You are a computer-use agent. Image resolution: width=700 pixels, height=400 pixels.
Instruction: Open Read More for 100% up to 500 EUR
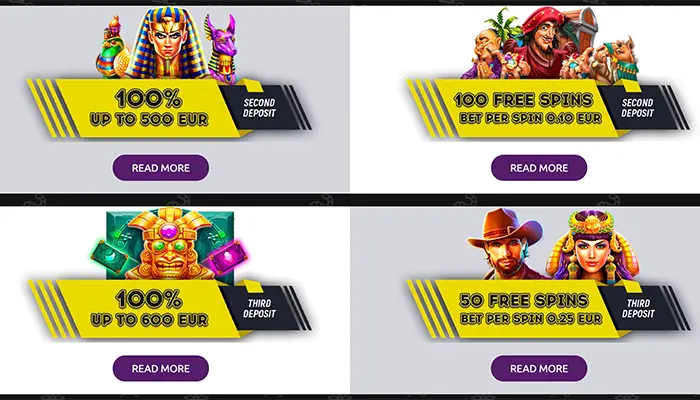161,168
